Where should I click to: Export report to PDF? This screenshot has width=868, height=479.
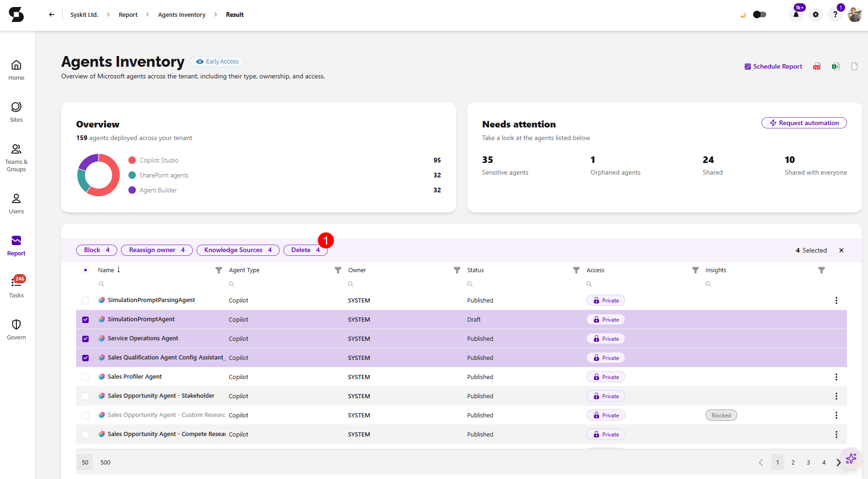tap(817, 66)
